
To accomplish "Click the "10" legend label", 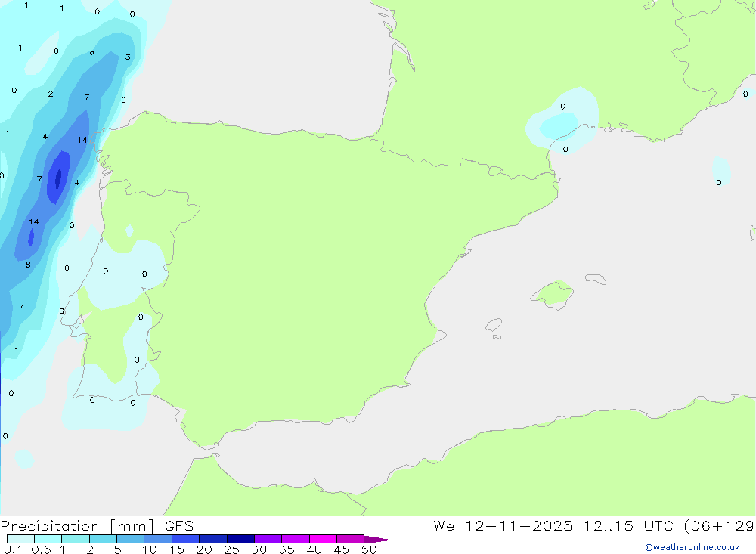I will [x=150, y=549].
